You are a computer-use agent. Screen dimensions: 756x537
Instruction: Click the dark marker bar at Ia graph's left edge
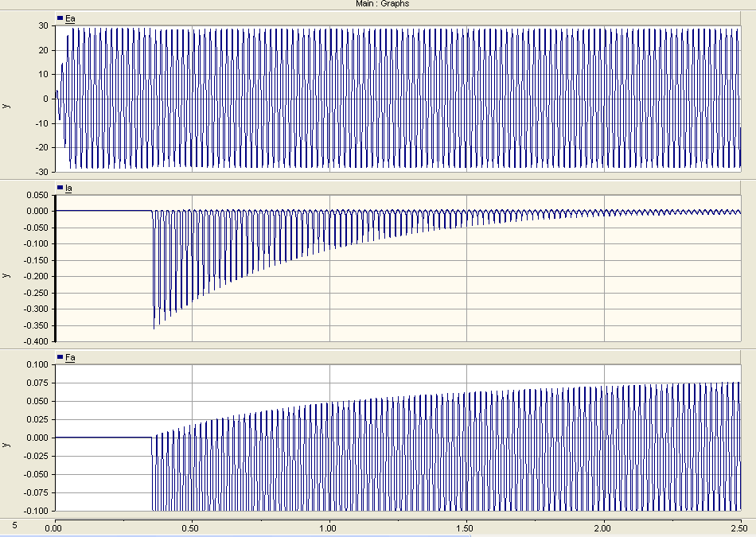56,269
